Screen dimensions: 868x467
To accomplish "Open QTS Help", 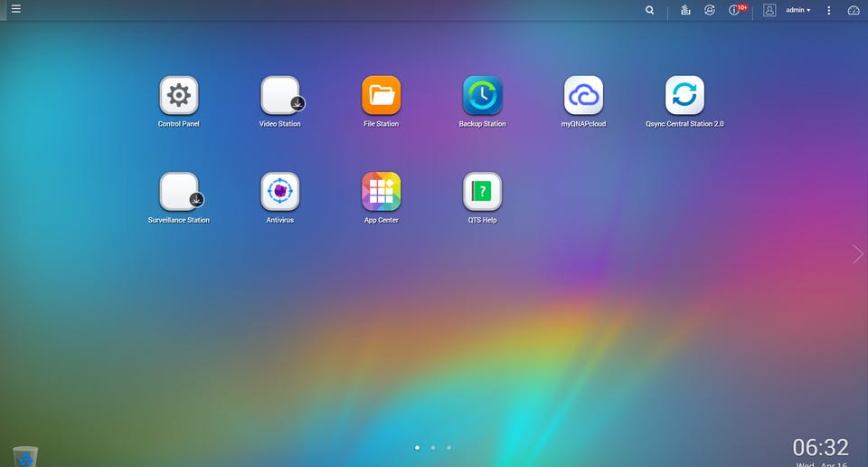I will tap(482, 192).
